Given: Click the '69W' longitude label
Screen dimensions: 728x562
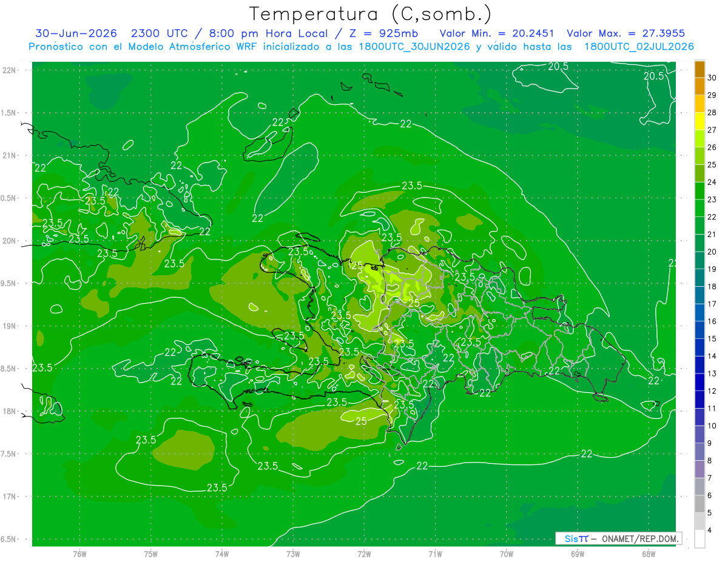Looking at the screenshot, I should coord(578,554).
